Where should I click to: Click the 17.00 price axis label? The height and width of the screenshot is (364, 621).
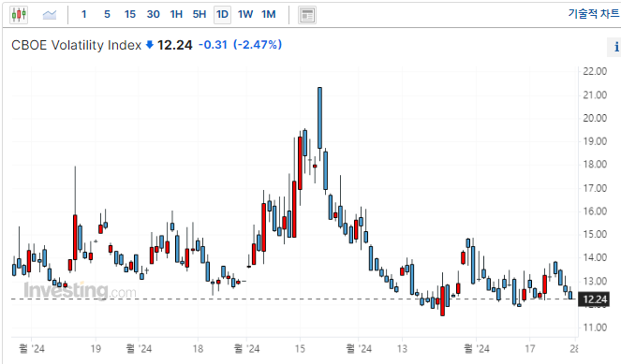[595, 188]
